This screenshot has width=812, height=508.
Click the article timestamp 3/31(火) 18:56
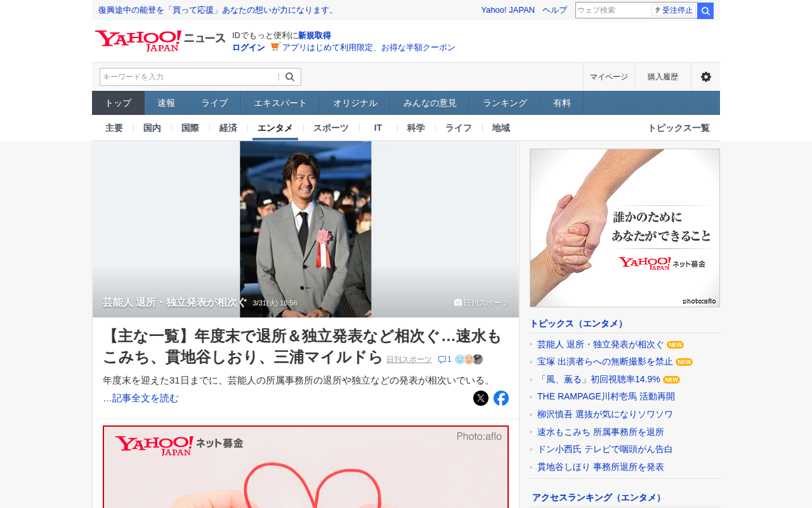pyautogui.click(x=275, y=303)
